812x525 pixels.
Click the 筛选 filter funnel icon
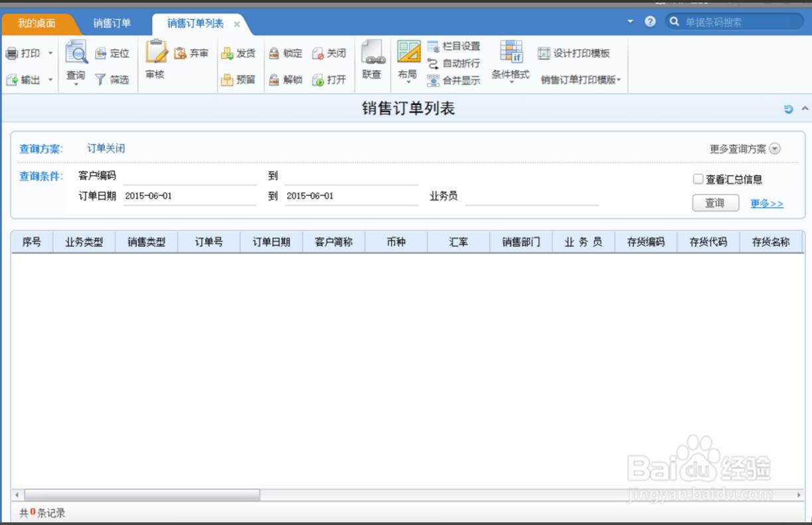pyautogui.click(x=100, y=80)
